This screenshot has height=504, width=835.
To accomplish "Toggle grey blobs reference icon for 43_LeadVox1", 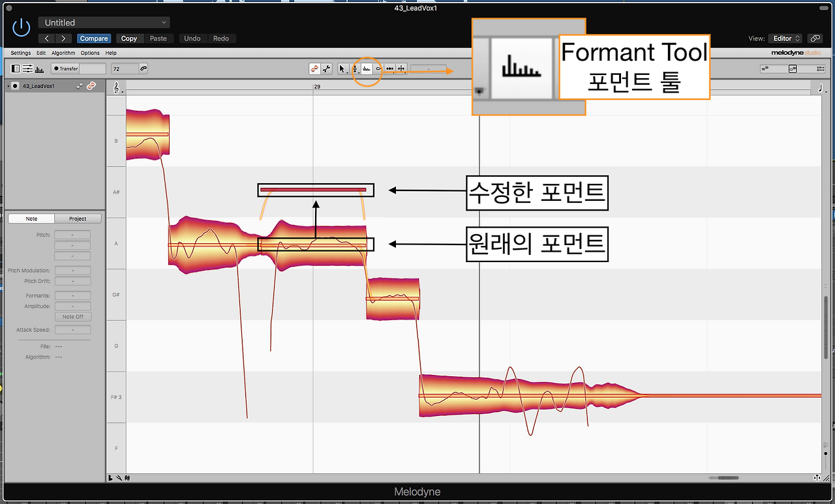I will pyautogui.click(x=80, y=86).
